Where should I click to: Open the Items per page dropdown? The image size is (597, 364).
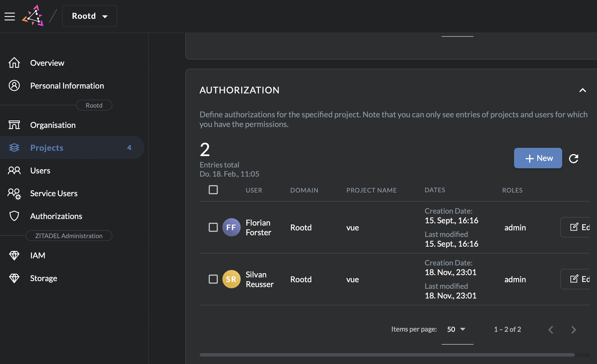pyautogui.click(x=457, y=329)
